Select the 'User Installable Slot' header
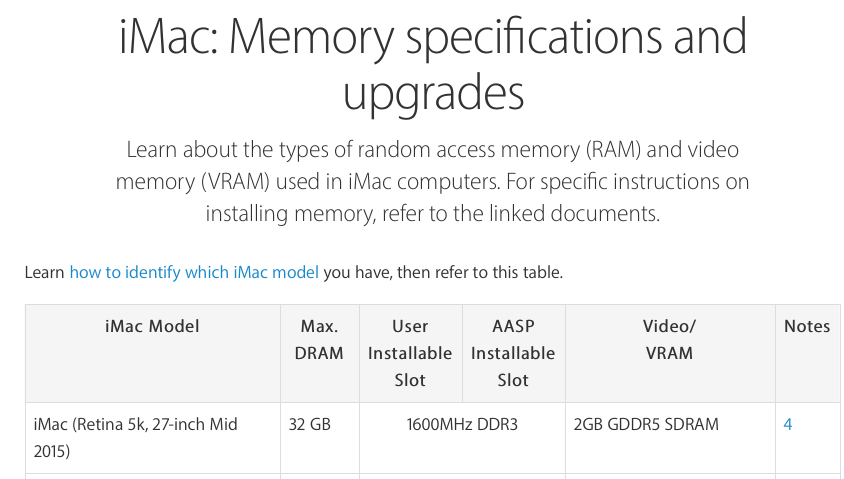 point(410,353)
